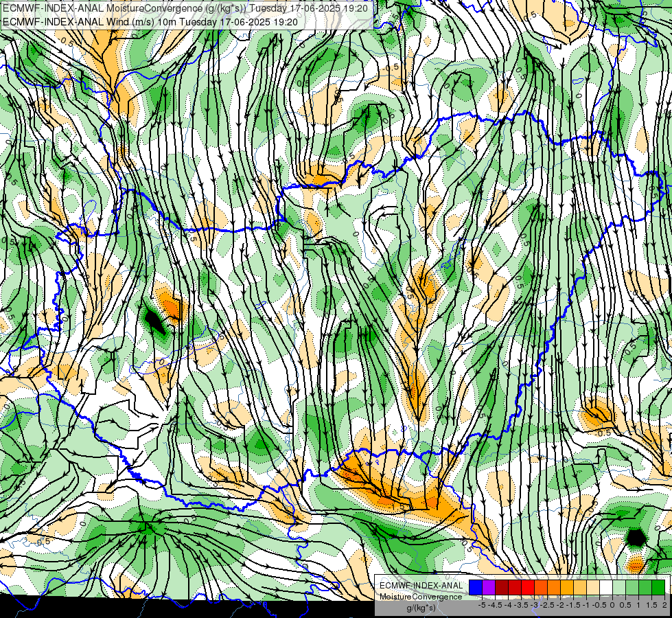
Task: Click the 2 tick label at the legend end
Action: click(664, 605)
